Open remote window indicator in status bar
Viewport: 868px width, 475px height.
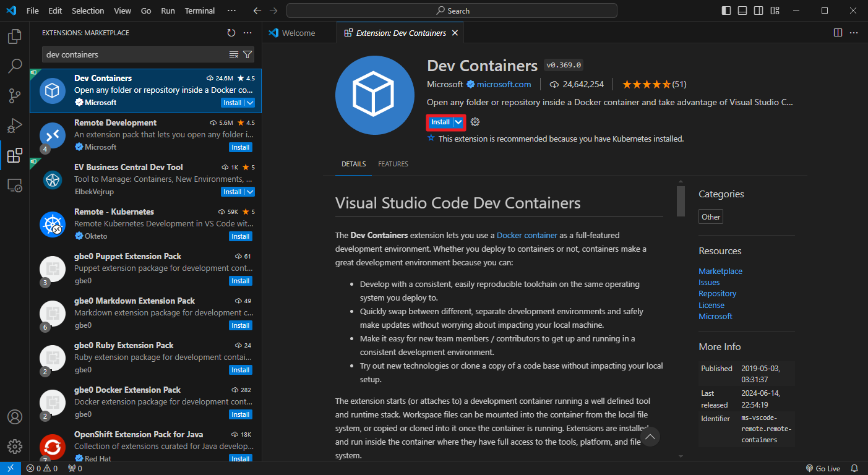pyautogui.click(x=11, y=468)
